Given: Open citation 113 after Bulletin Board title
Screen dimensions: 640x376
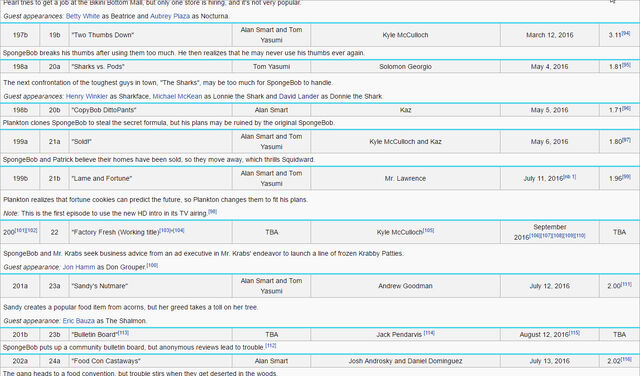Looking at the screenshot, I should (123, 333).
